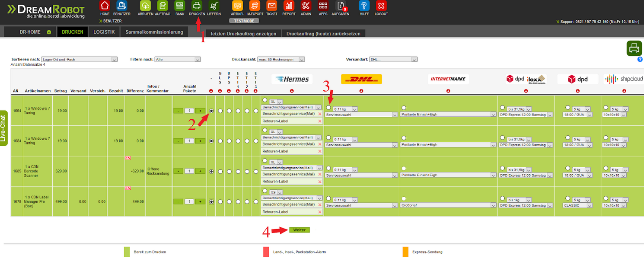Viewport: 644px width, 268px height.
Task: Select the DHL radio button for order 1664
Action: [329, 107]
